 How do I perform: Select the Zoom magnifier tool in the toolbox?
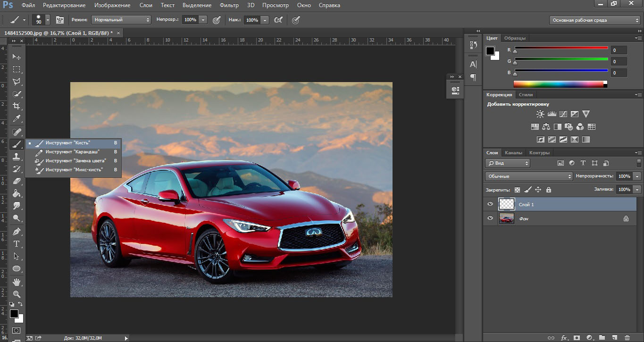[x=17, y=294]
